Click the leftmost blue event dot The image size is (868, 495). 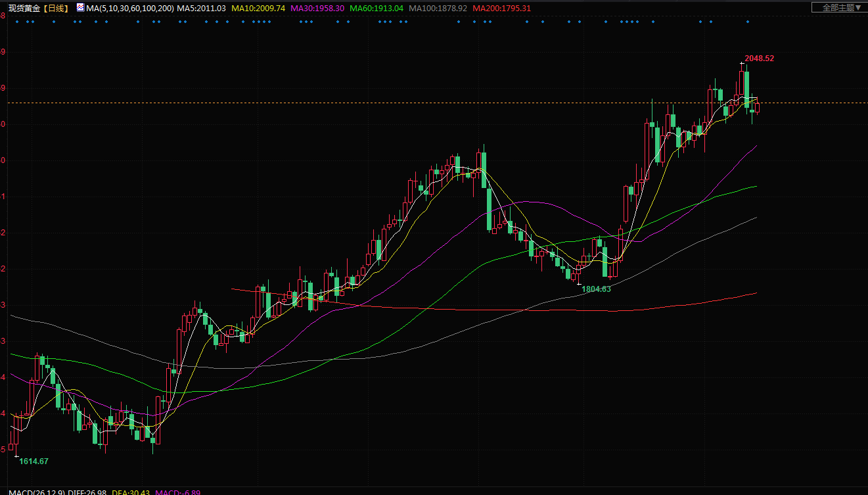click(16, 22)
